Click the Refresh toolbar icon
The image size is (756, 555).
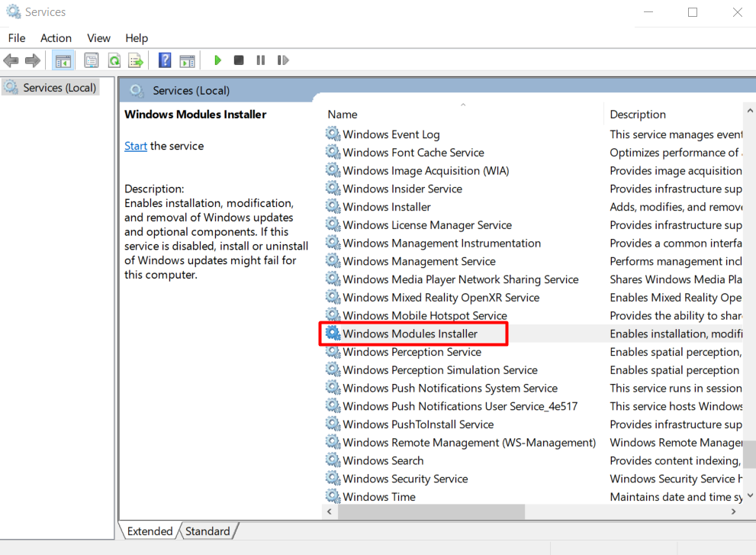pyautogui.click(x=114, y=60)
